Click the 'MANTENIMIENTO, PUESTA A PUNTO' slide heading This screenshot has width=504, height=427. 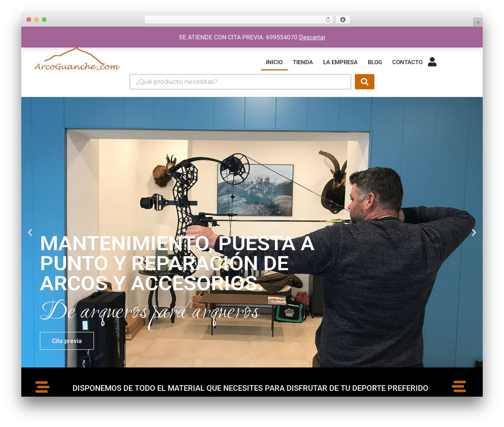(x=177, y=263)
